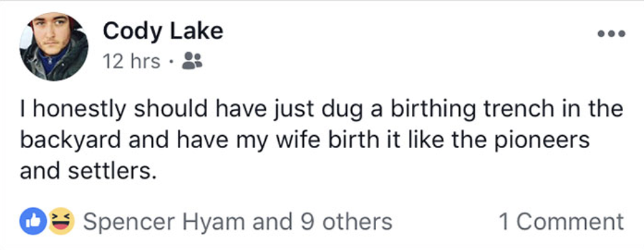The width and height of the screenshot is (644, 250).
Task: Click the blue thumbs-up Like reaction icon
Action: (33, 222)
